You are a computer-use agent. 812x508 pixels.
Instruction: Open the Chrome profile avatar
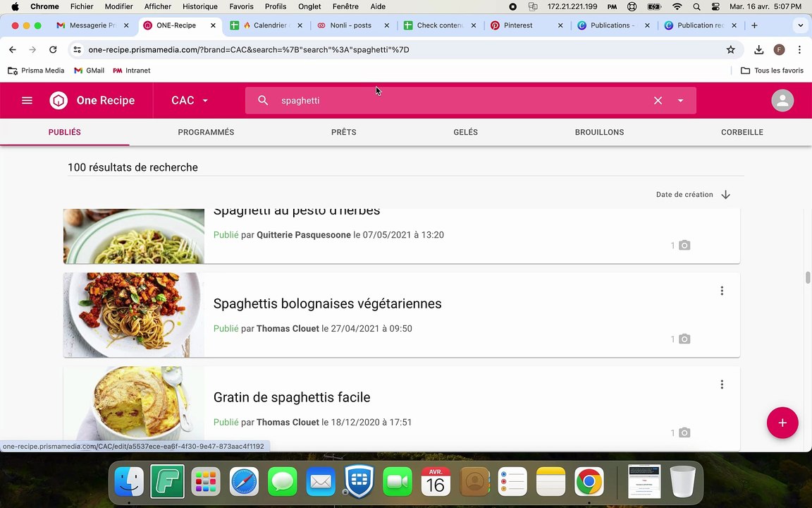pyautogui.click(x=779, y=50)
